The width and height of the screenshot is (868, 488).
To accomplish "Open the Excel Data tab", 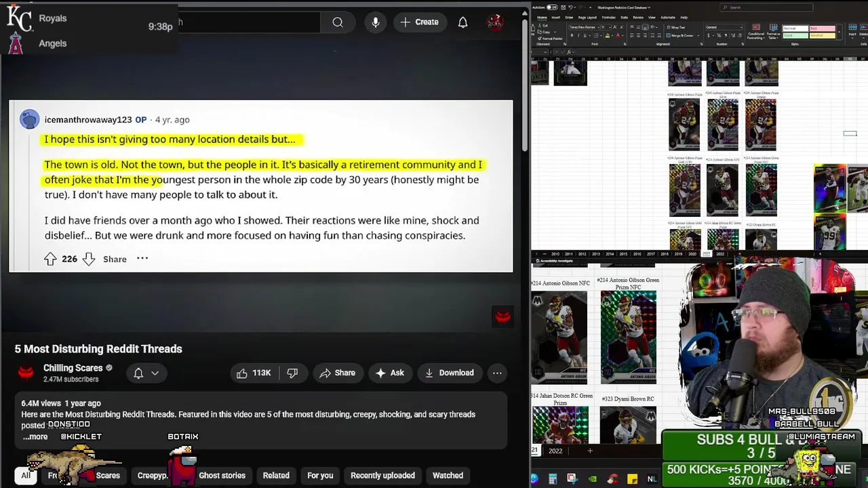I will 624,18.
